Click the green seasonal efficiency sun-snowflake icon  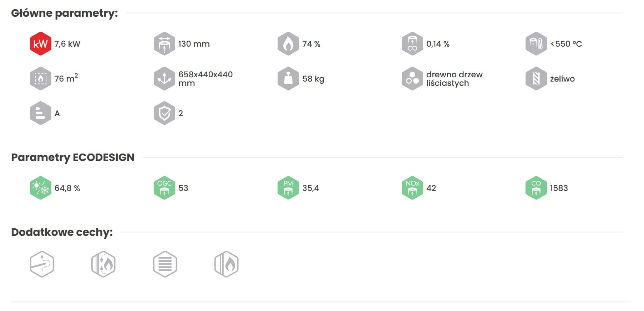(x=40, y=188)
